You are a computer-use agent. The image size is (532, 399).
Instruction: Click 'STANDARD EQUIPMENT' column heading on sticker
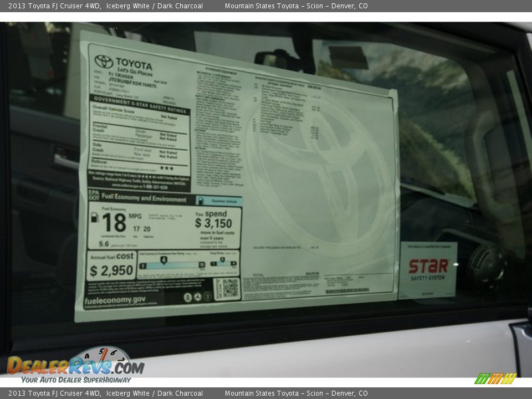pyautogui.click(x=222, y=70)
